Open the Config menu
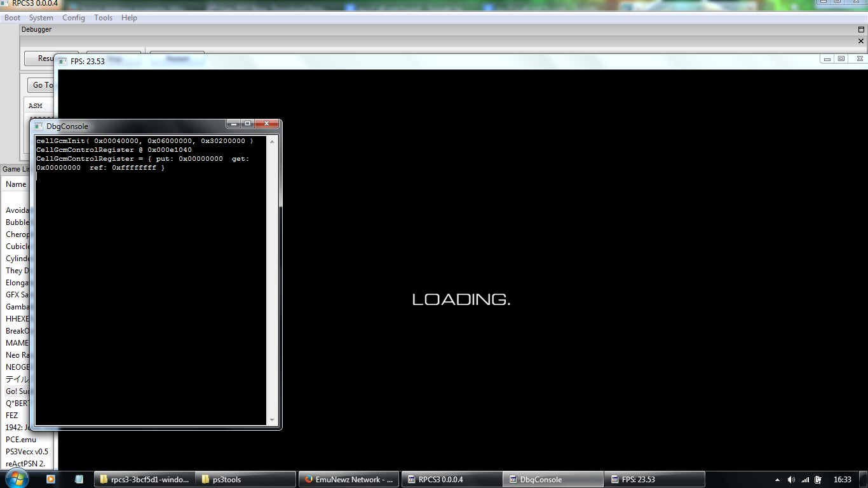This screenshot has height=488, width=868. (74, 18)
